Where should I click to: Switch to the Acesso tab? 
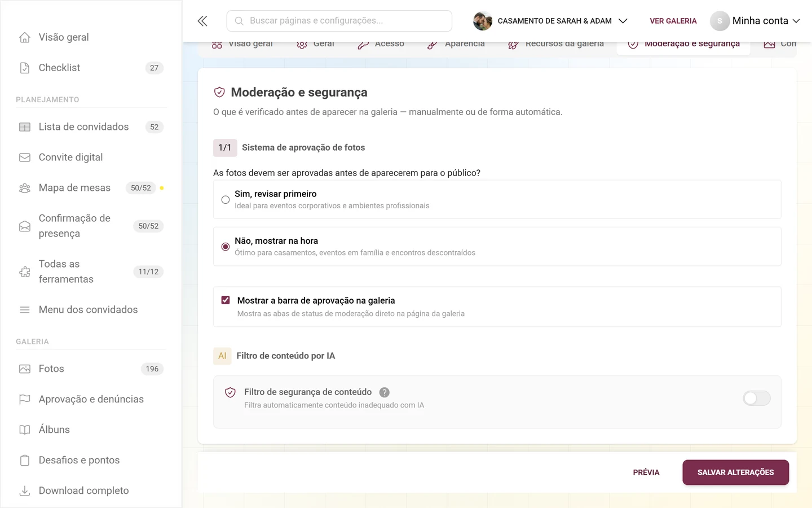pos(381,44)
